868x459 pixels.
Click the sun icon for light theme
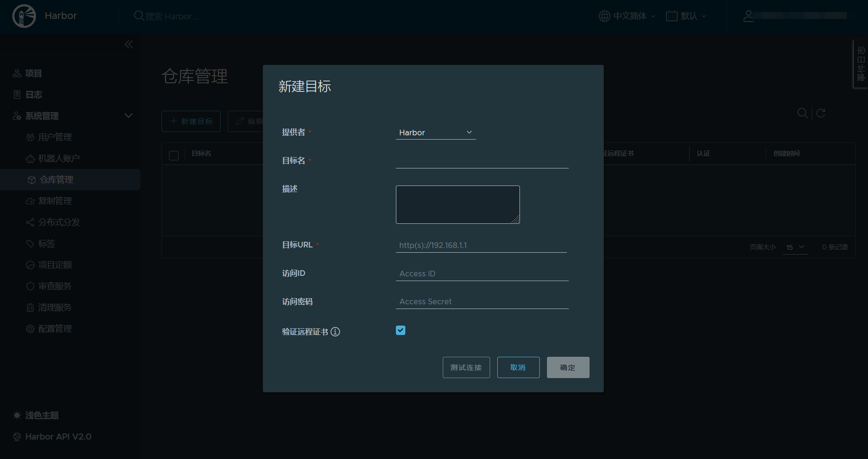coord(17,415)
